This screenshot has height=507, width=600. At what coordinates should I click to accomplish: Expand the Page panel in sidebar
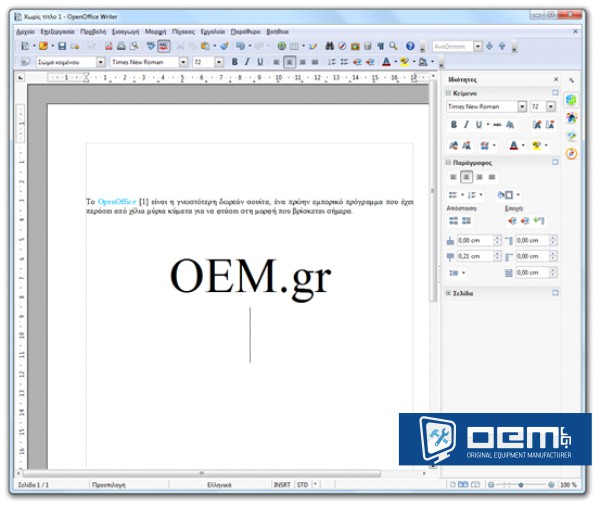pos(448,293)
